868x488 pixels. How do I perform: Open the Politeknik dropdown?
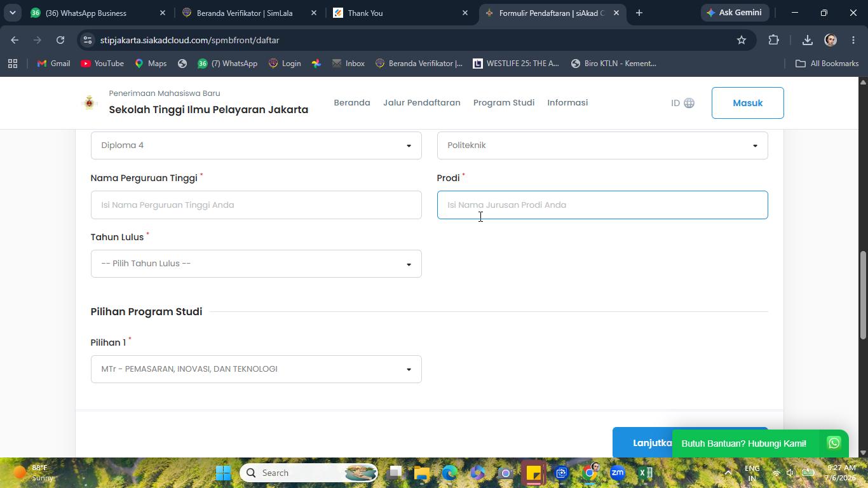coord(602,146)
